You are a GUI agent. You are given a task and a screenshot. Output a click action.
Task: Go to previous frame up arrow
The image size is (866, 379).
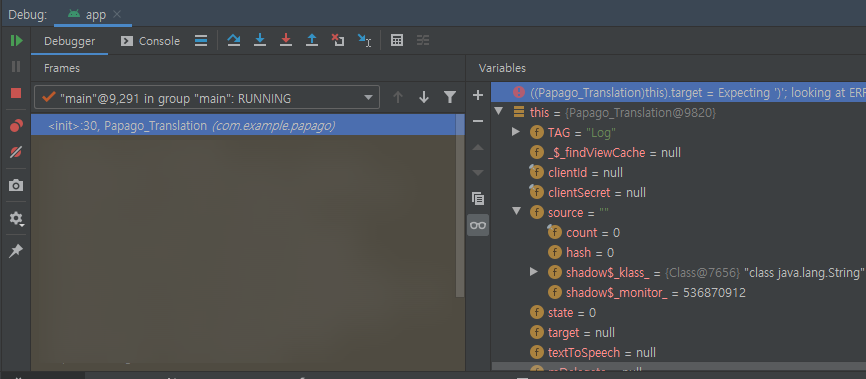(398, 97)
